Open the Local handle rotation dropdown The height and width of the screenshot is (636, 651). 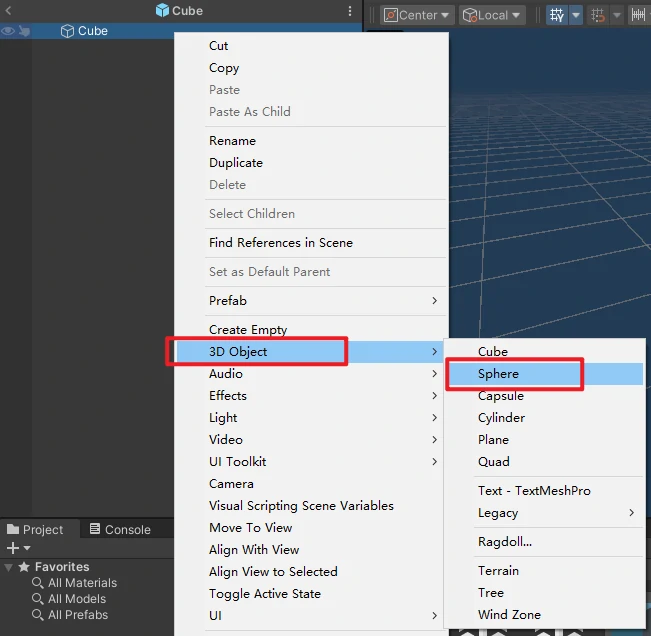(492, 15)
